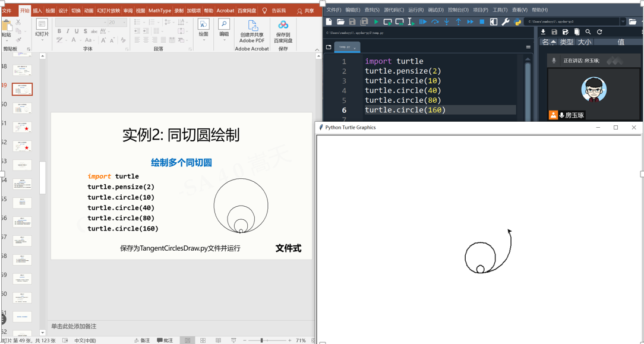Run the file with Spyder's green play icon

point(376,22)
